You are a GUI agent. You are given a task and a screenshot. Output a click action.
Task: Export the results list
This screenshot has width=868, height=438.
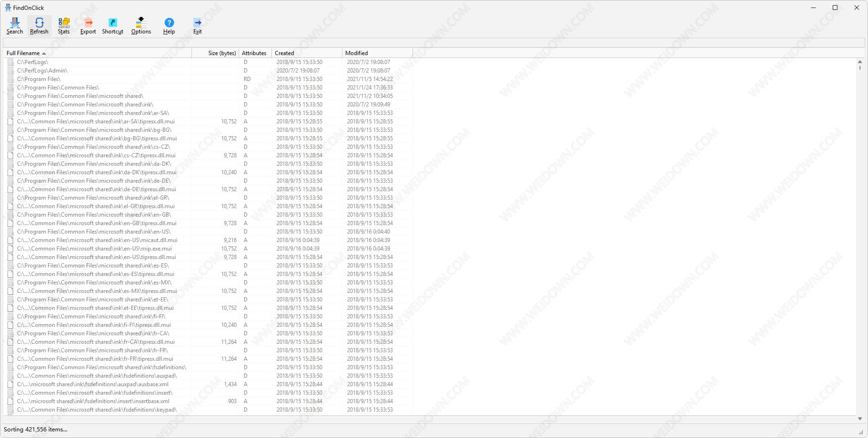click(88, 26)
